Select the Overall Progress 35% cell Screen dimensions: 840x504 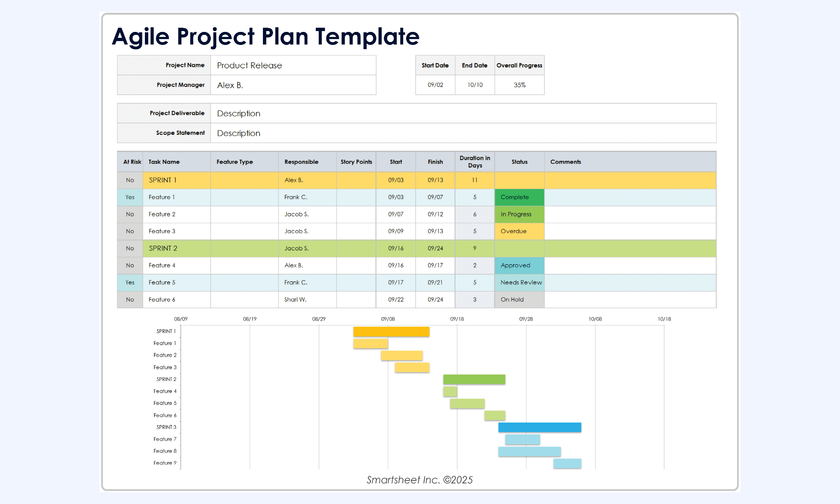coord(520,85)
